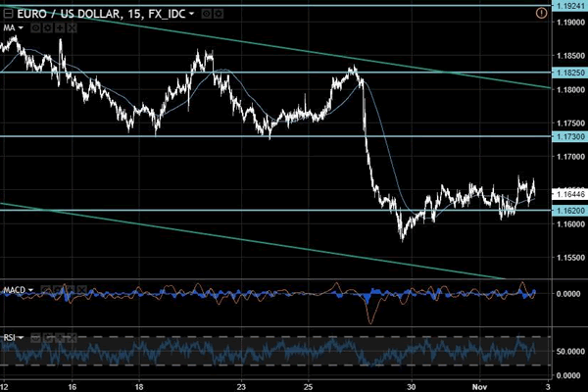
Task: Remove the RSI indicator with its X icon
Action: [72, 338]
